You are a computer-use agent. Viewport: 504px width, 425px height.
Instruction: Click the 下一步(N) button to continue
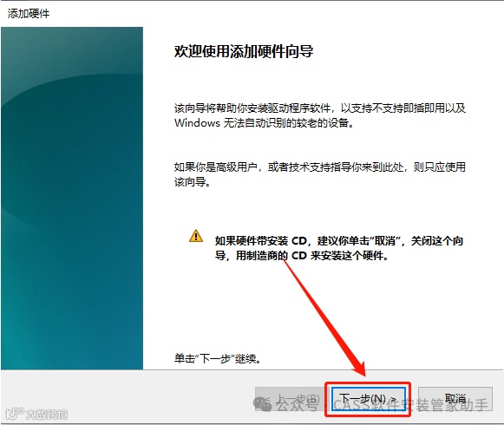coord(369,399)
